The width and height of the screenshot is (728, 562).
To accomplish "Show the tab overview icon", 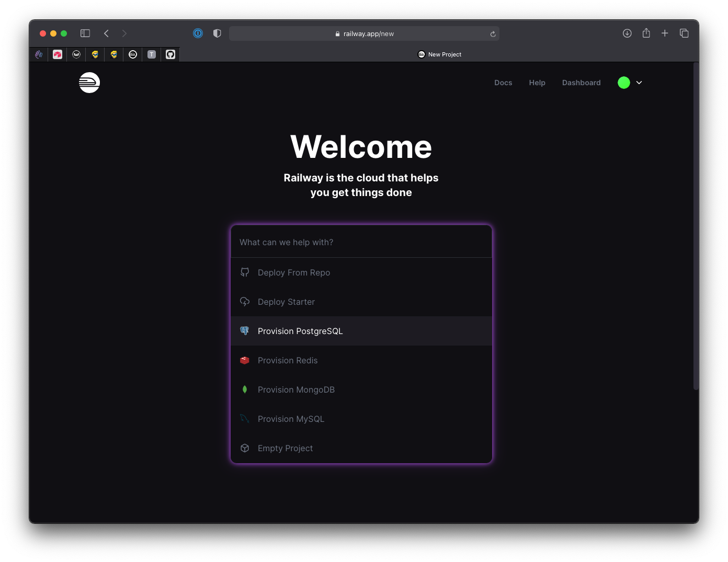I will coord(684,33).
